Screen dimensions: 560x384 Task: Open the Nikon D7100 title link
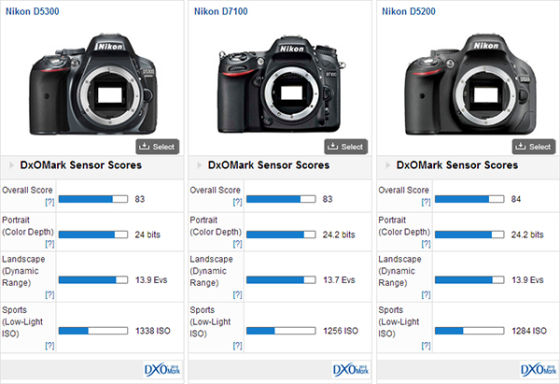[x=221, y=11]
